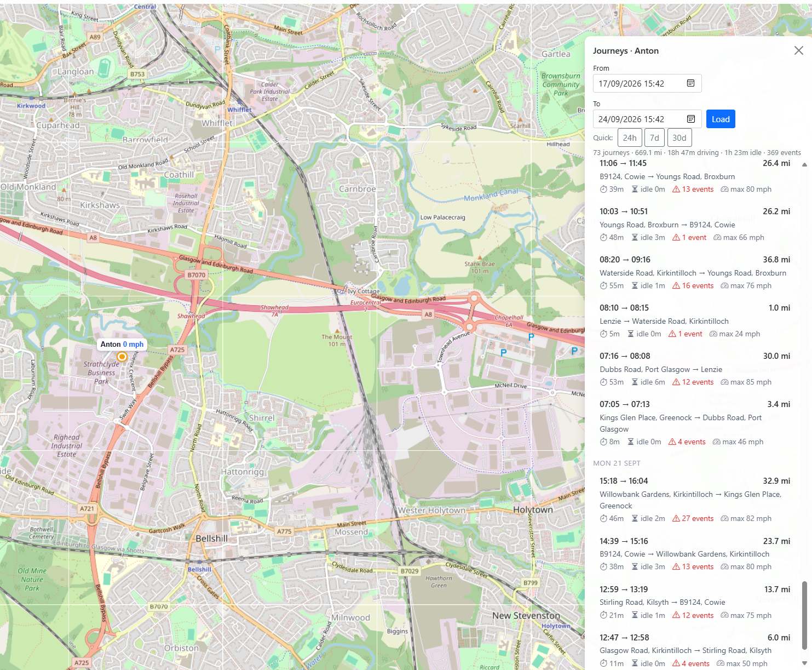Open calendar picker for To date
This screenshot has height=670, width=812.
[x=691, y=119]
